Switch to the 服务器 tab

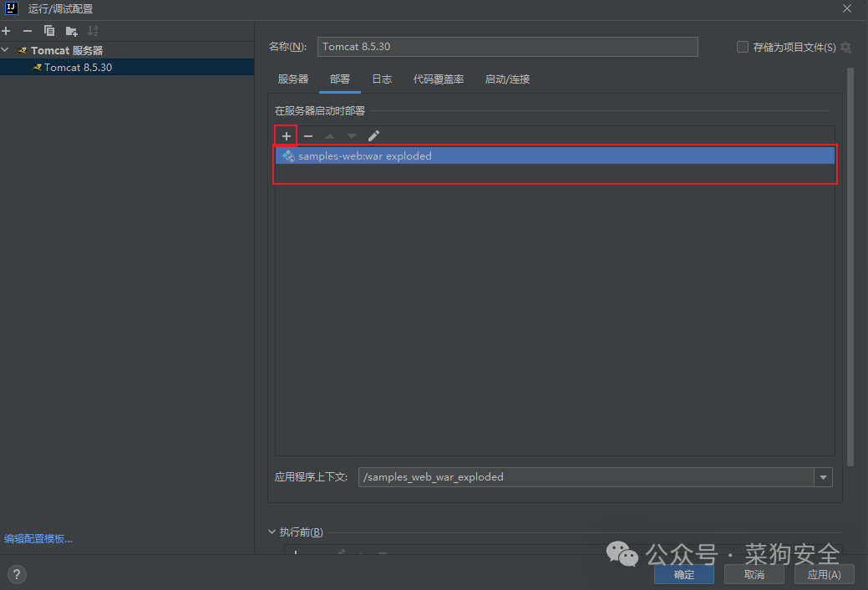click(293, 79)
